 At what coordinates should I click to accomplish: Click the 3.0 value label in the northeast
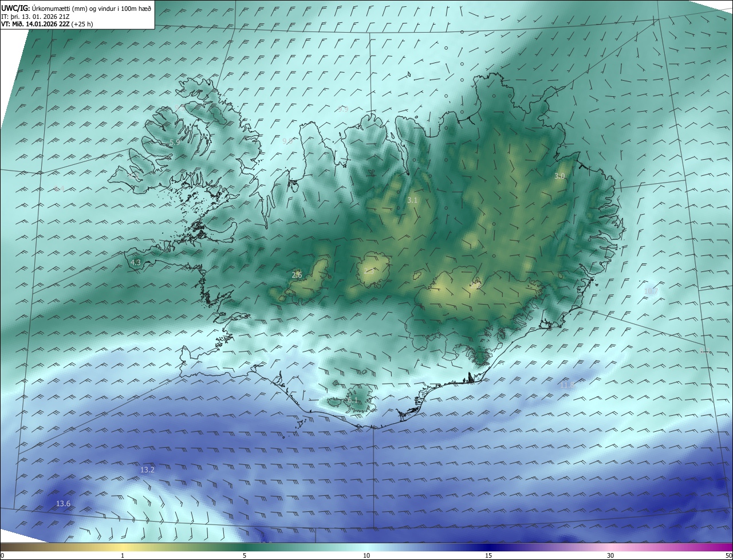(559, 176)
